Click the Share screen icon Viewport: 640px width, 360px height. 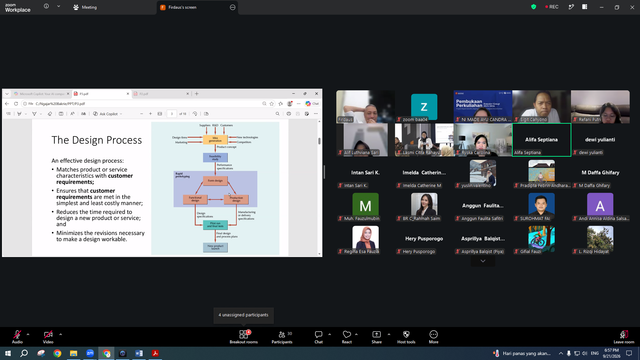tap(376, 336)
